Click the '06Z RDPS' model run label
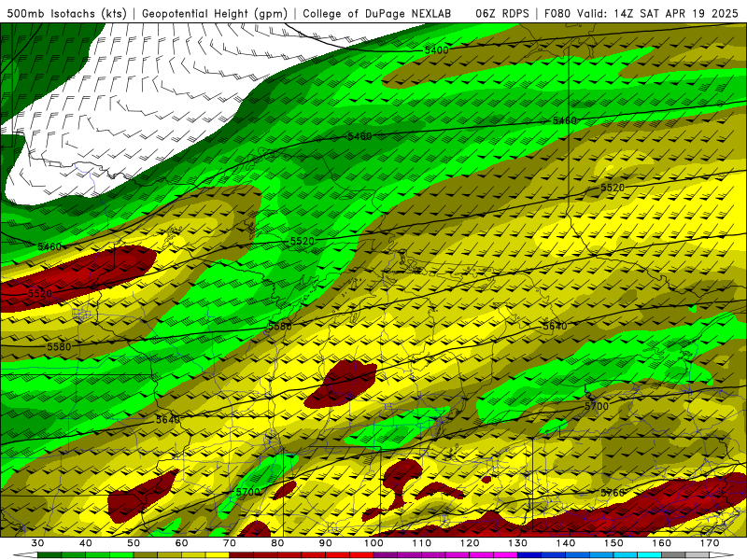This screenshot has width=747, height=560. pos(502,14)
